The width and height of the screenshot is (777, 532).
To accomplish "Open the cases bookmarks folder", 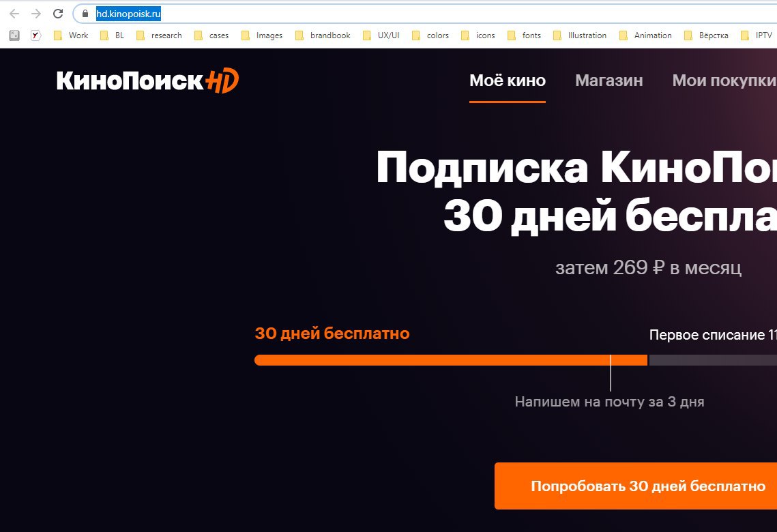I will (x=211, y=35).
